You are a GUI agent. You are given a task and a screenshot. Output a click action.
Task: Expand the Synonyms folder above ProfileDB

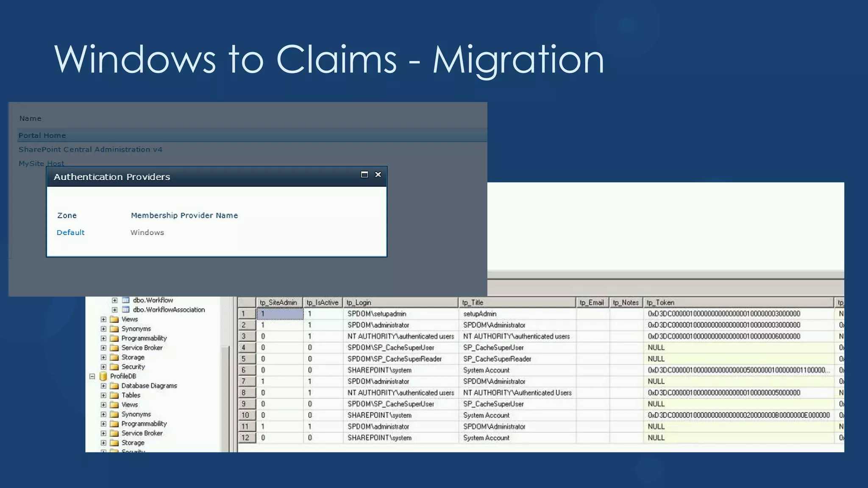(x=103, y=329)
